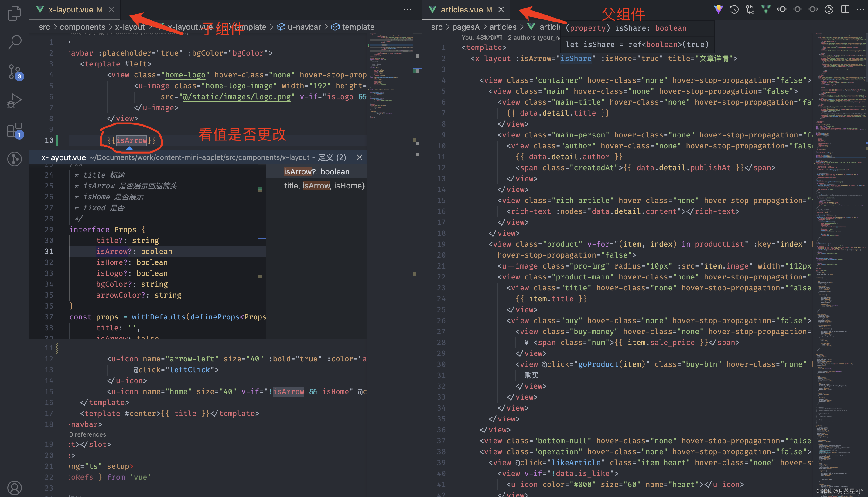Close the x-layout.vue tab
This screenshot has height=497, width=868.
click(111, 10)
